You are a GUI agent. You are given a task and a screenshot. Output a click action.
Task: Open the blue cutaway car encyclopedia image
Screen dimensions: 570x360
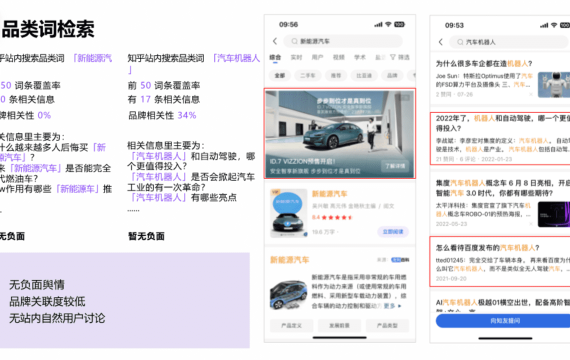pos(289,295)
